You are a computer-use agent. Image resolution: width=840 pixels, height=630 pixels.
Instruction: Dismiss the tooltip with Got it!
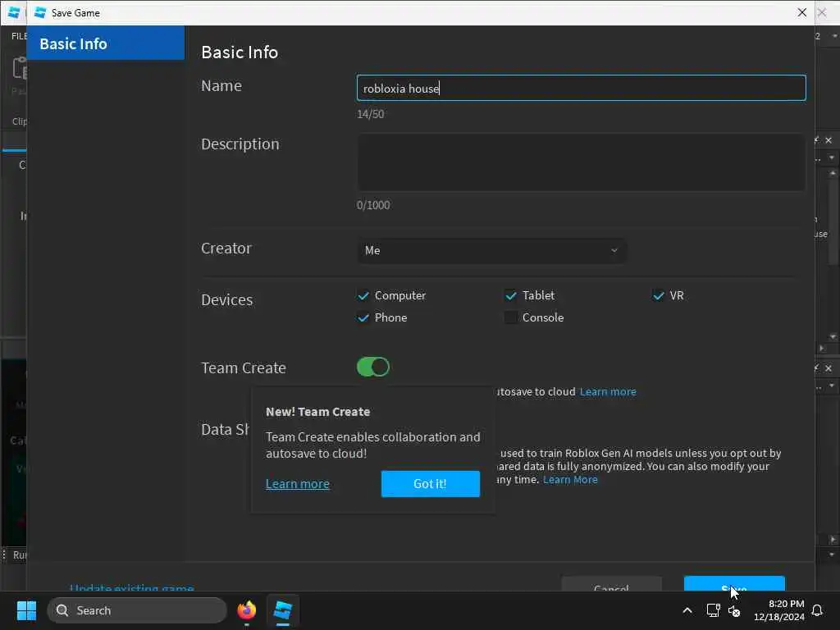[x=430, y=484]
